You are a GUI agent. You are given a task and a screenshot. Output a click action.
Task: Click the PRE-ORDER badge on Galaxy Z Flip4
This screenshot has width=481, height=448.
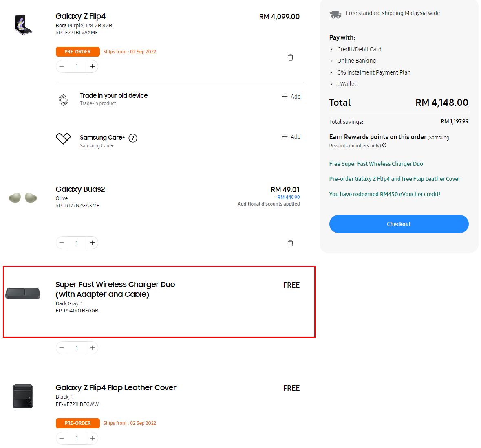click(77, 51)
